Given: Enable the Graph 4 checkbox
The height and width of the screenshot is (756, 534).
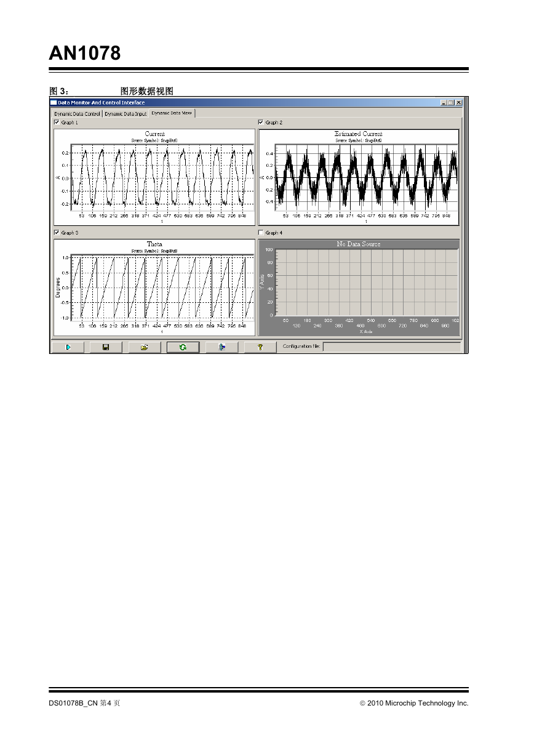Looking at the screenshot, I should [261, 233].
